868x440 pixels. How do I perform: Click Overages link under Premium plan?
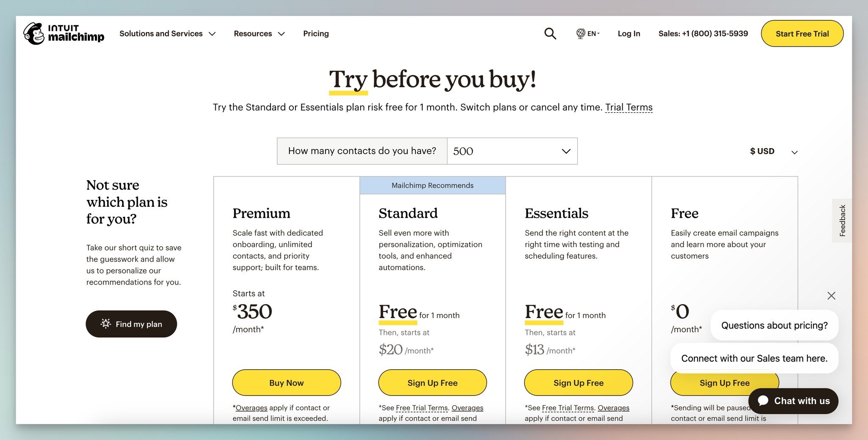[251, 407]
